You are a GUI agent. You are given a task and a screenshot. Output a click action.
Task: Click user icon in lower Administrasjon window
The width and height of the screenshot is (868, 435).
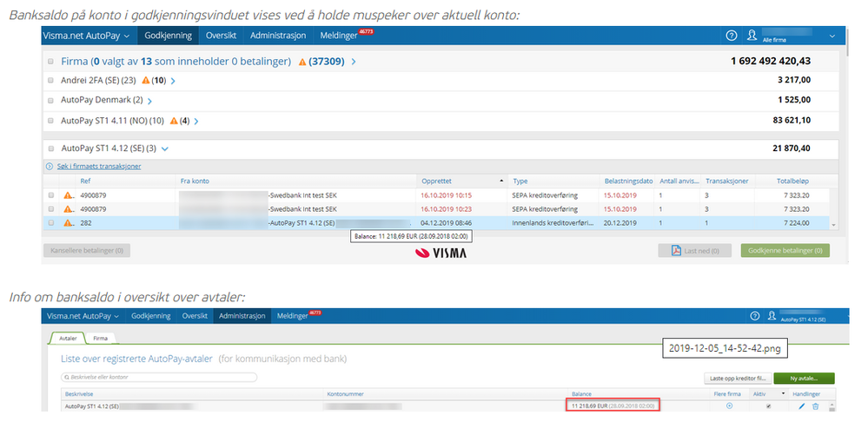click(x=772, y=315)
